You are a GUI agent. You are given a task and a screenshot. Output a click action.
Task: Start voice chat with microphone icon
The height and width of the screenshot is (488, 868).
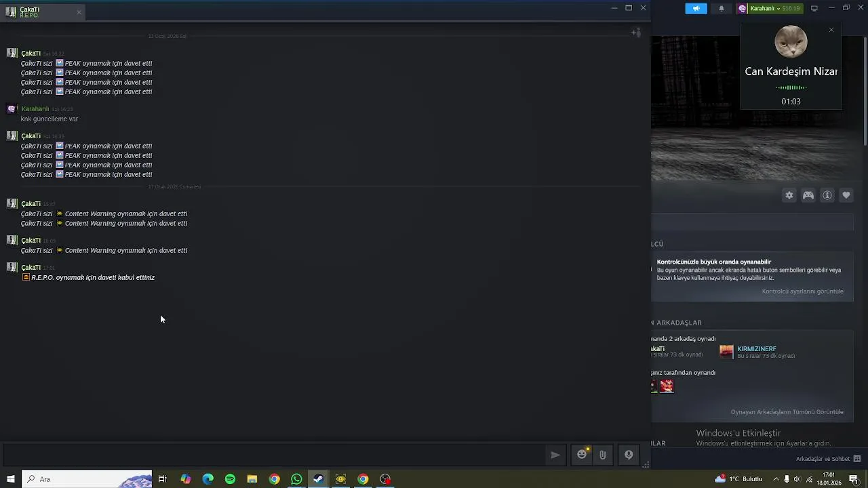pos(629,455)
